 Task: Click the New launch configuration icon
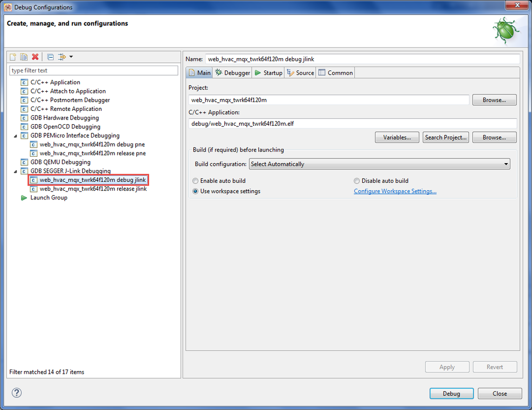point(13,57)
